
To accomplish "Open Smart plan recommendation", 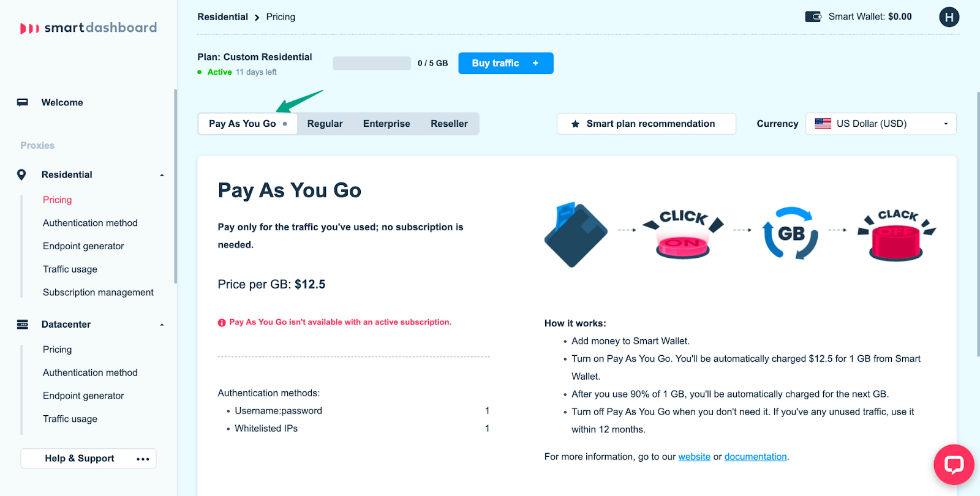I will tap(646, 124).
